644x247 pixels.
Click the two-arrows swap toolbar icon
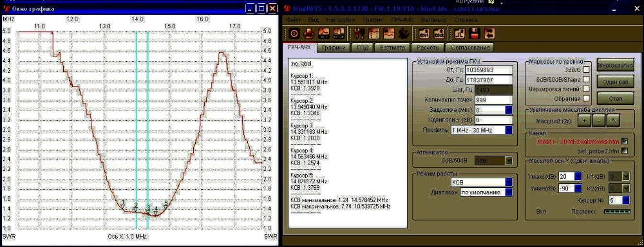tap(490, 33)
